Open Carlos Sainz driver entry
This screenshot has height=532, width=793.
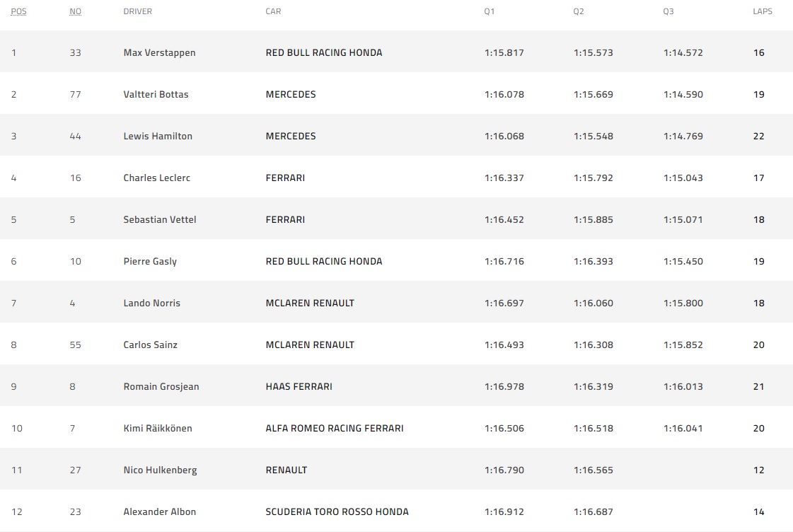pyautogui.click(x=150, y=345)
